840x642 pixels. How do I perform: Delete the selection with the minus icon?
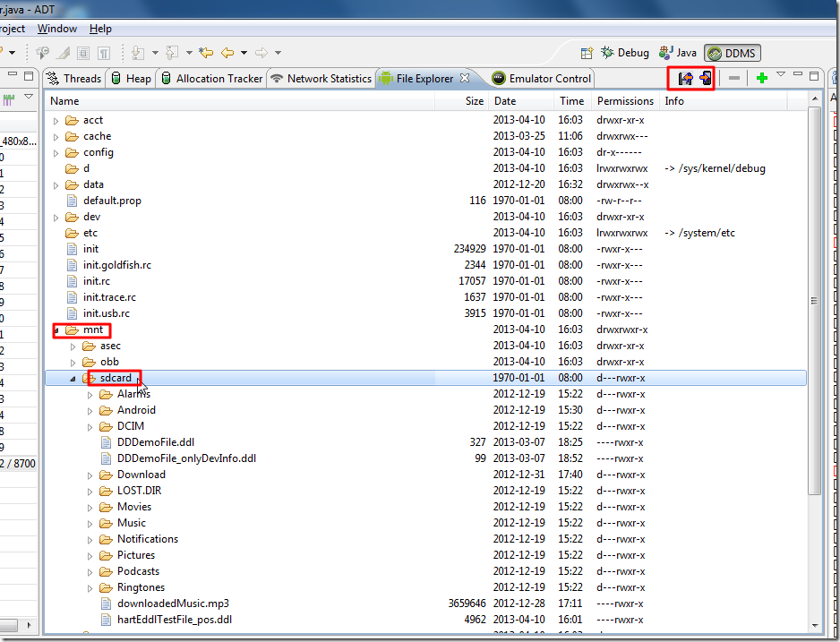tap(734, 78)
